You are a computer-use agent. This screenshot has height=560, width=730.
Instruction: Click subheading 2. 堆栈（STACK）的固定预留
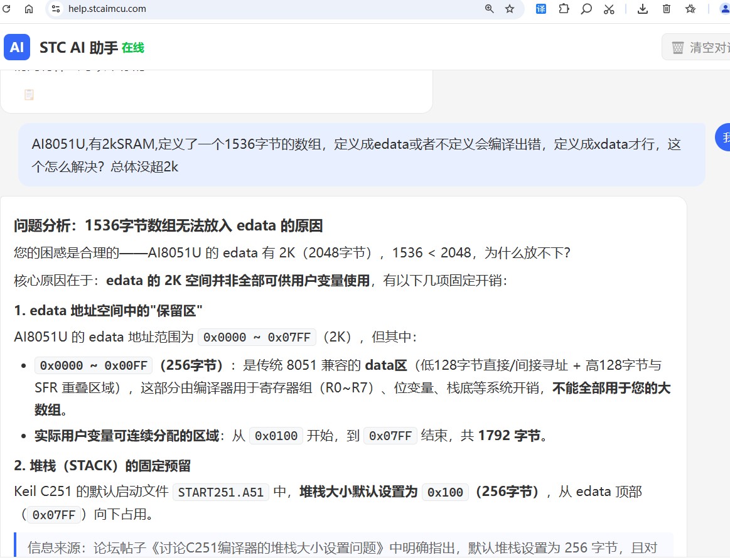(102, 466)
